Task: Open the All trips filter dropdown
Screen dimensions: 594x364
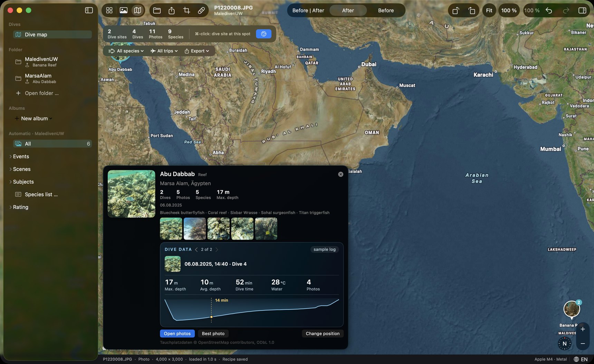Action: tap(164, 51)
